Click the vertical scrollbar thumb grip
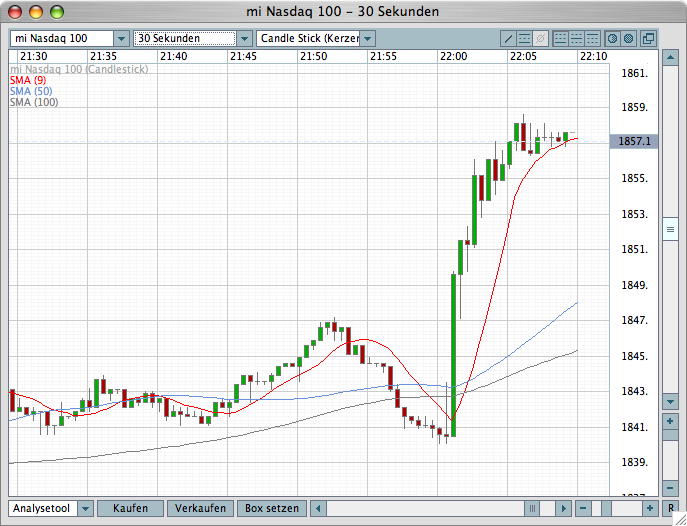The image size is (687, 526). (x=670, y=229)
